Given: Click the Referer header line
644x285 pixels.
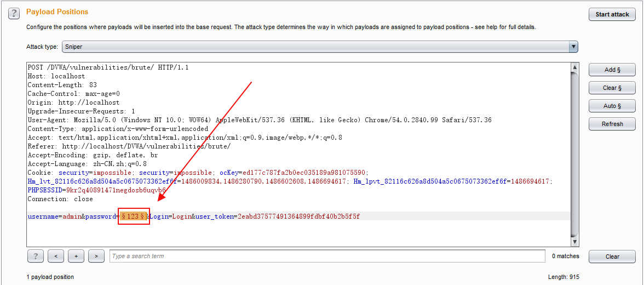Looking at the screenshot, I should pyautogui.click(x=129, y=146).
